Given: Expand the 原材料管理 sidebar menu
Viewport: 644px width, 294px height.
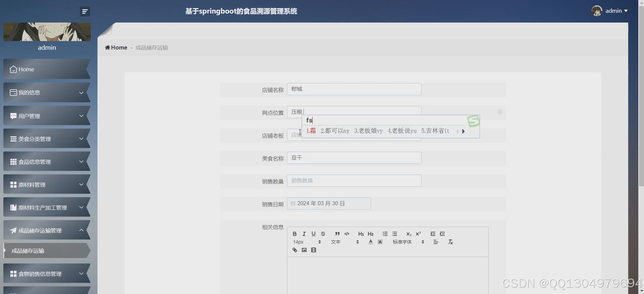Looking at the screenshot, I should coord(47,184).
